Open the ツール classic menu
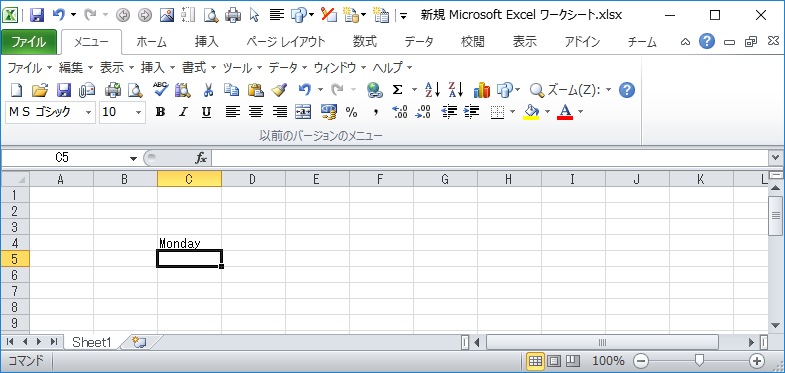This screenshot has height=373, width=785. click(243, 68)
